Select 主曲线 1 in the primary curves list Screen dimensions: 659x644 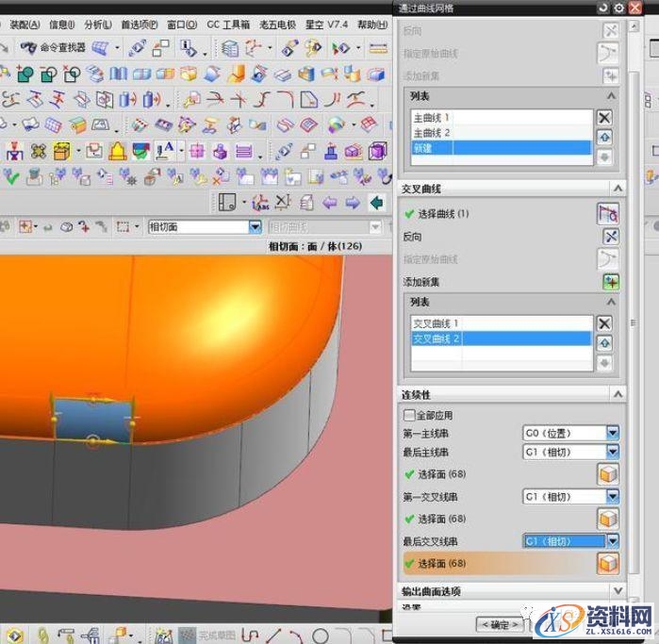pyautogui.click(x=432, y=118)
